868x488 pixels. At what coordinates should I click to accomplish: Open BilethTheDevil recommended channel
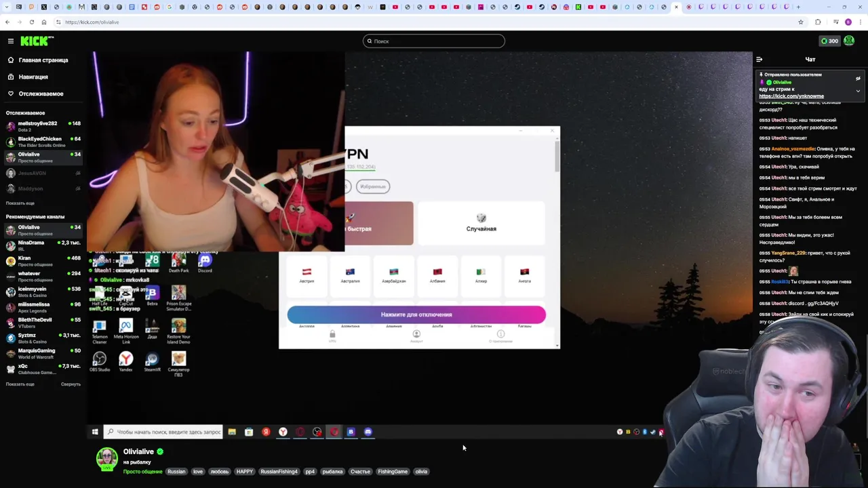pyautogui.click(x=43, y=323)
